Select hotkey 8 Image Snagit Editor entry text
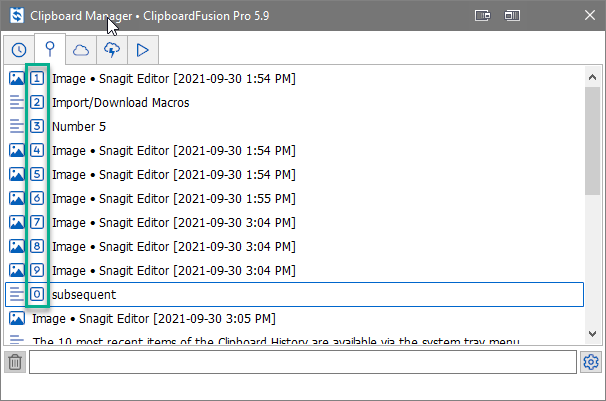Screen dimensions: 606x401 (x=174, y=246)
